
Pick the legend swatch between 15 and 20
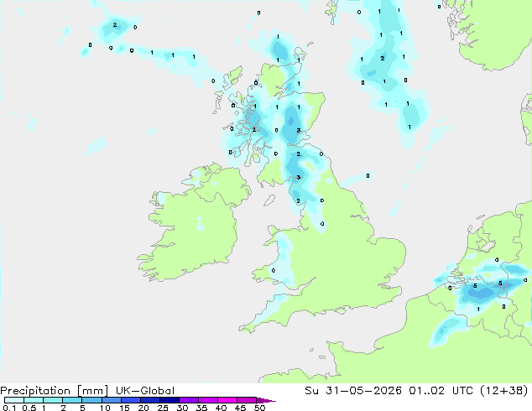click(131, 400)
